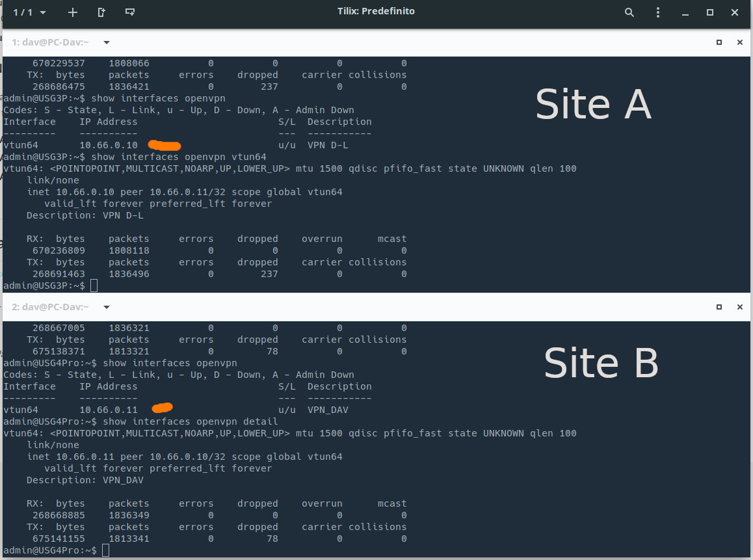Maximize the Site B terminal pane
This screenshot has height=560, width=753.
coord(719,306)
